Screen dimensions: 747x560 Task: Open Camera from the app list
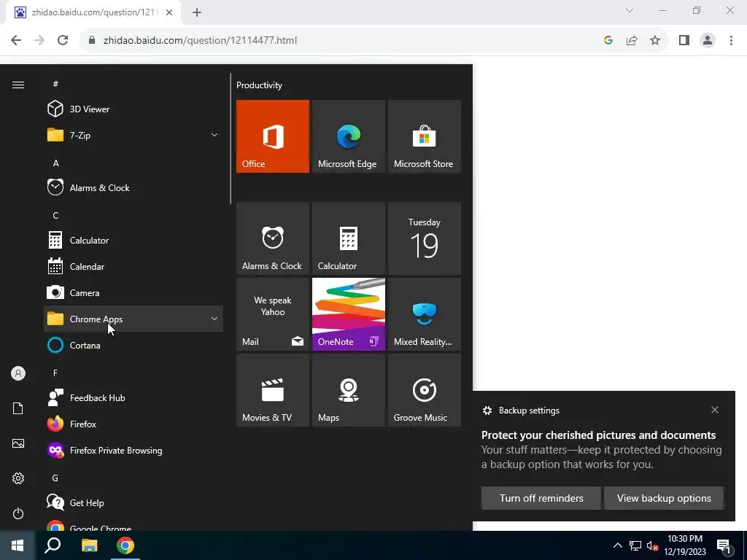click(133, 293)
